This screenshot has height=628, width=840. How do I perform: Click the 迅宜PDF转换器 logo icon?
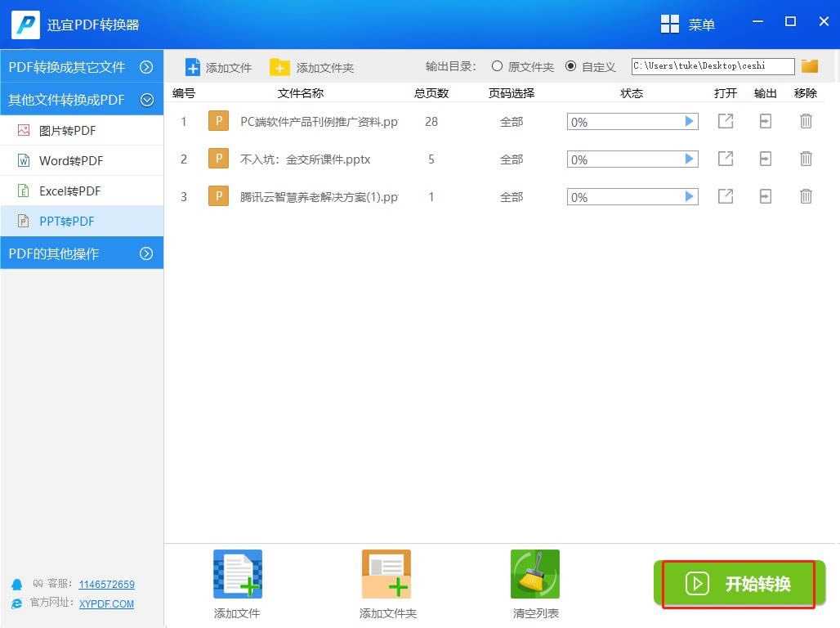pyautogui.click(x=25, y=25)
